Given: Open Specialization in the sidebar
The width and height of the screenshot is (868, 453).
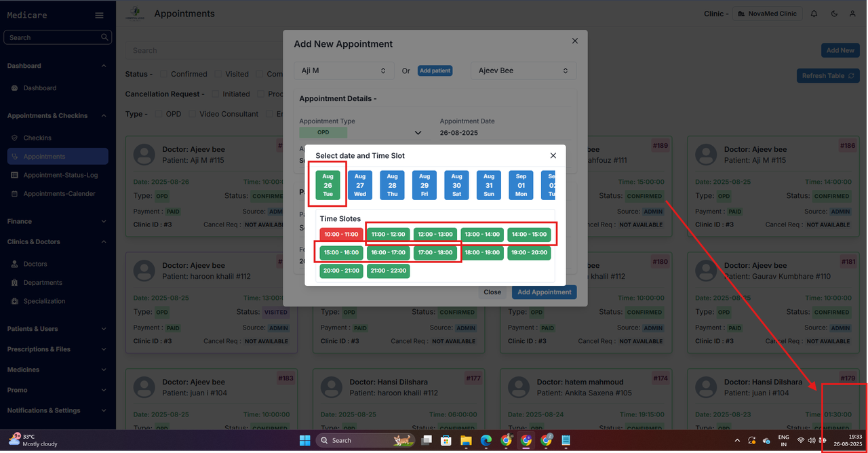Looking at the screenshot, I should point(44,301).
